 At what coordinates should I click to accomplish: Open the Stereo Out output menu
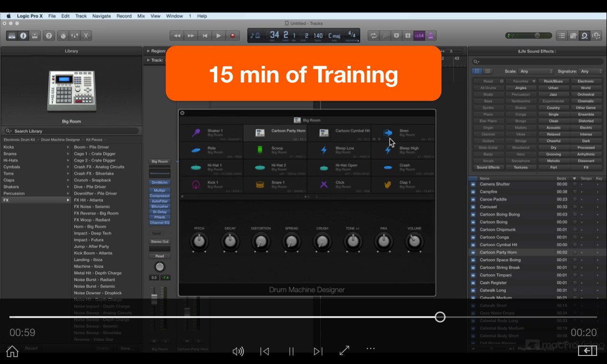coord(160,242)
